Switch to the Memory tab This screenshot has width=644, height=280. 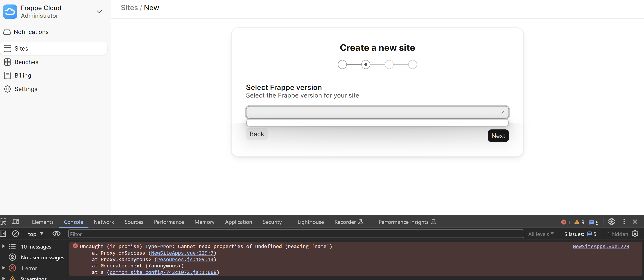[204, 222]
